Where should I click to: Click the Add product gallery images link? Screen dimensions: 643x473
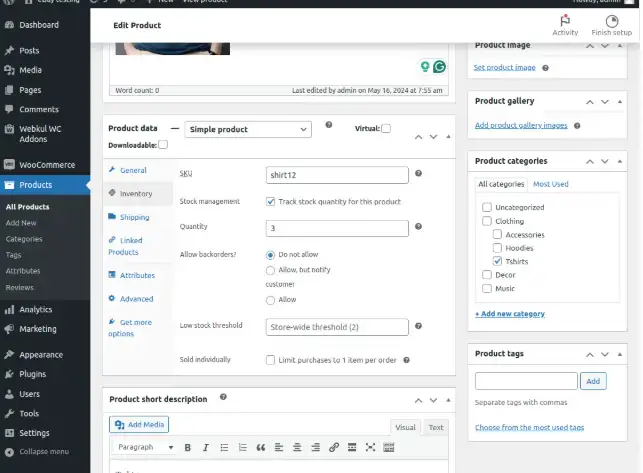click(521, 125)
